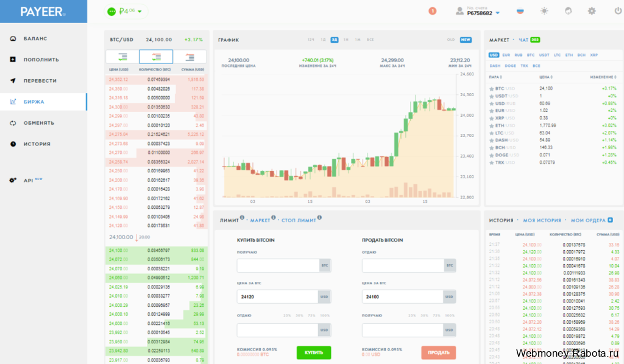Set chart range to 1М
This screenshot has height=364, width=624.
pos(358,40)
